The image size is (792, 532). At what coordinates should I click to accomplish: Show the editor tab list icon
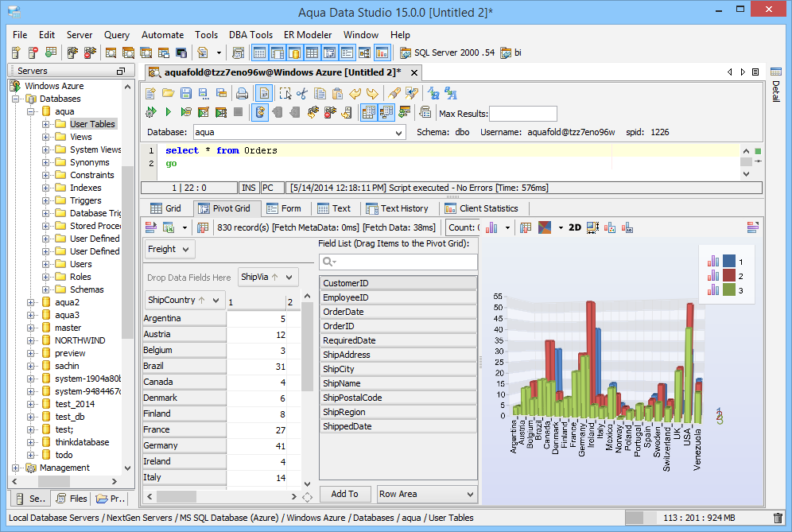[x=755, y=72]
